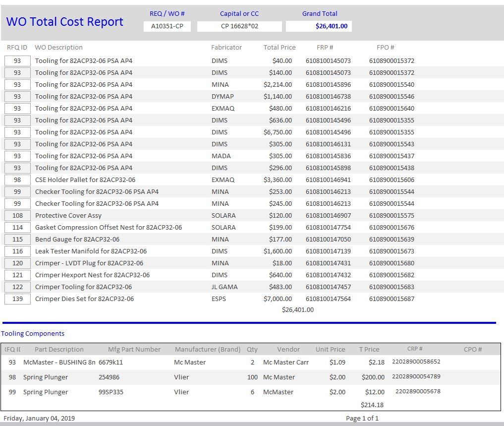This screenshot has width=504, height=426.
Task: Select Crimper Hexport Nest description
Action: pos(92,275)
